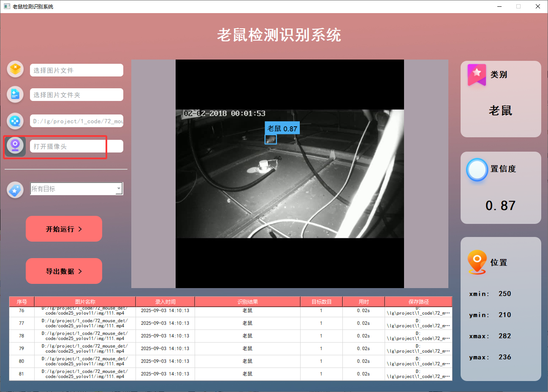Click the 打开摄像头 input field

coord(76,146)
